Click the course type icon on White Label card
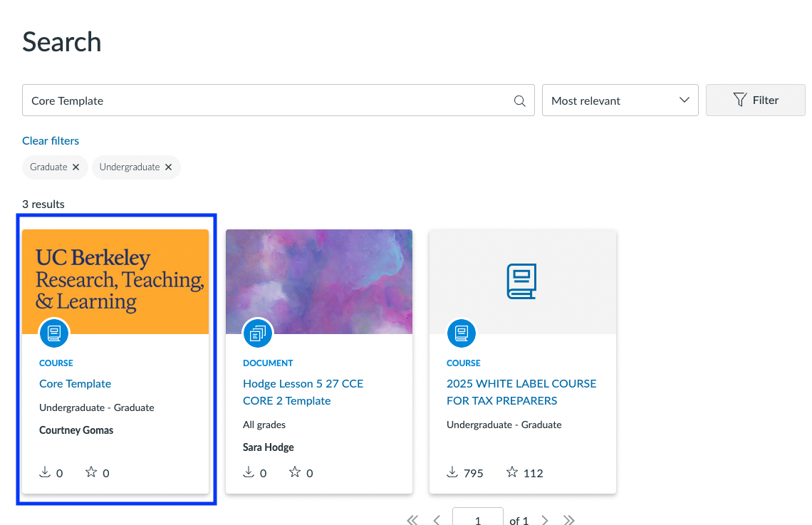This screenshot has height=525, width=812. pyautogui.click(x=462, y=333)
